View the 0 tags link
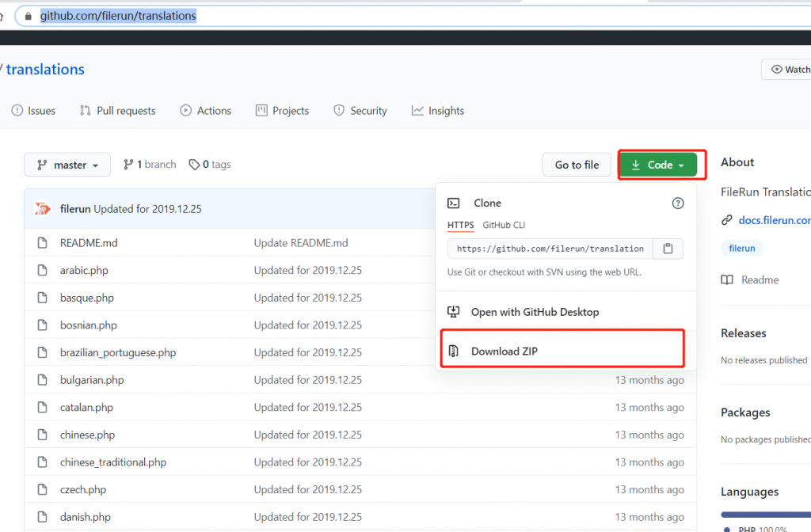This screenshot has height=532, width=811. (209, 165)
